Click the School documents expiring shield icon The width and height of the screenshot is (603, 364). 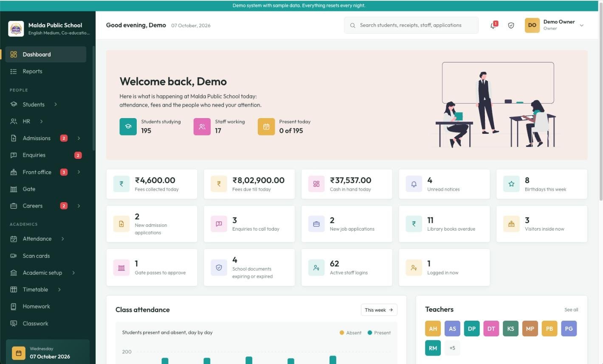pos(219,268)
